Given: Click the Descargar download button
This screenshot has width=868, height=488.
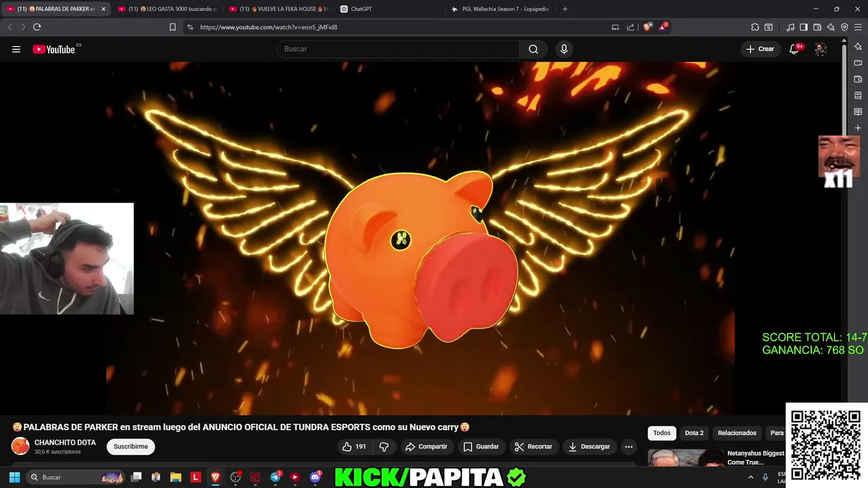Looking at the screenshot, I should [589, 447].
